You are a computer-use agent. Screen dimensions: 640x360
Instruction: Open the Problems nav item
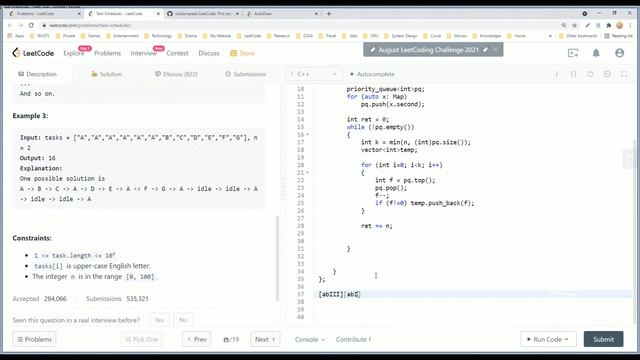point(107,53)
